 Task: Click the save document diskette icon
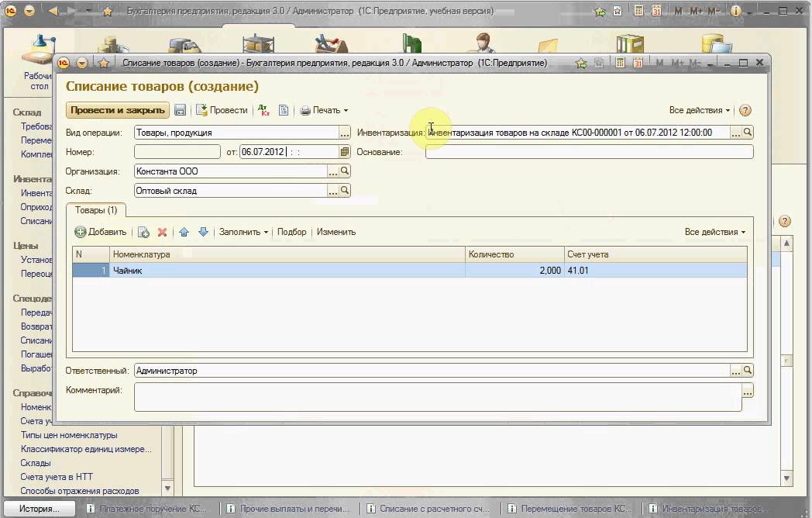click(x=180, y=110)
